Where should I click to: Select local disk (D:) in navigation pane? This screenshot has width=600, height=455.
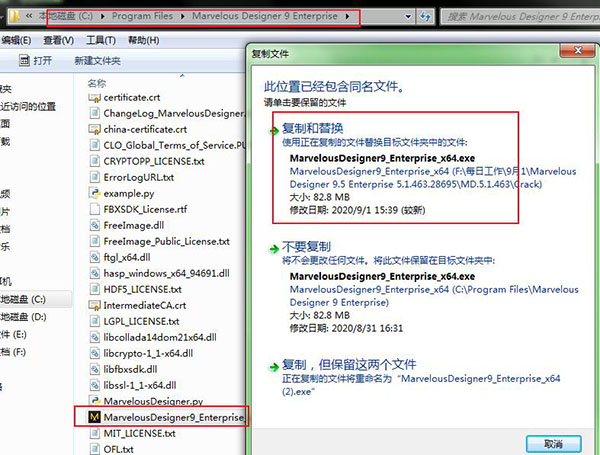(x=23, y=317)
